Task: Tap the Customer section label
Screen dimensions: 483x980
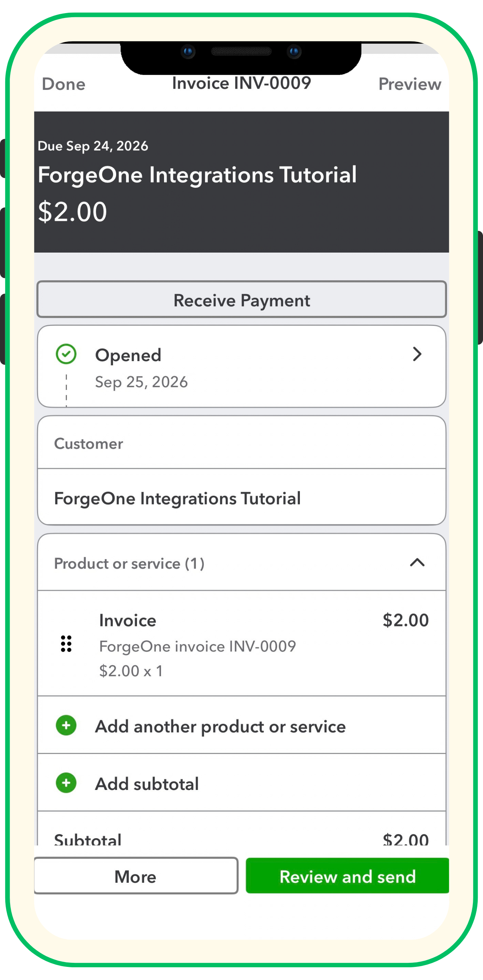Action: click(x=88, y=443)
